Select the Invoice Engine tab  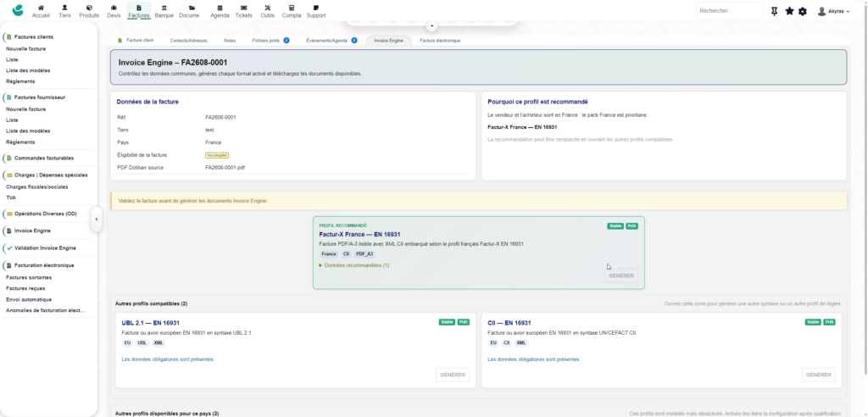coord(388,41)
